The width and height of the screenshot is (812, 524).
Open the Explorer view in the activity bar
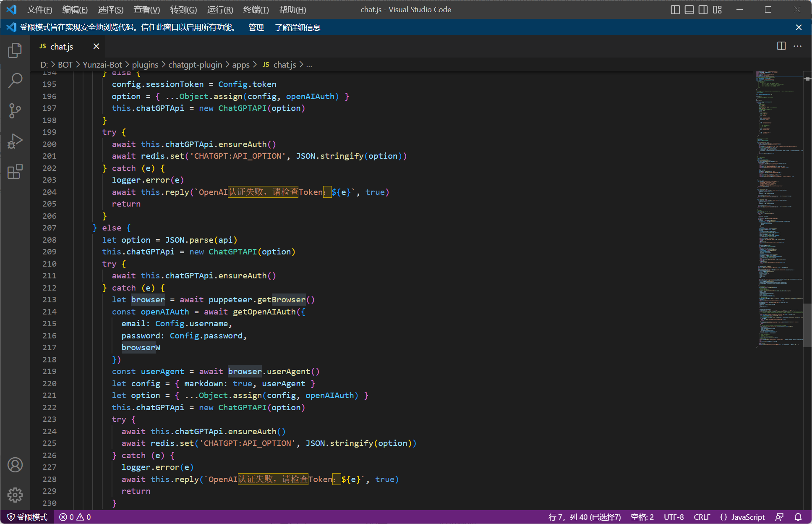click(15, 50)
